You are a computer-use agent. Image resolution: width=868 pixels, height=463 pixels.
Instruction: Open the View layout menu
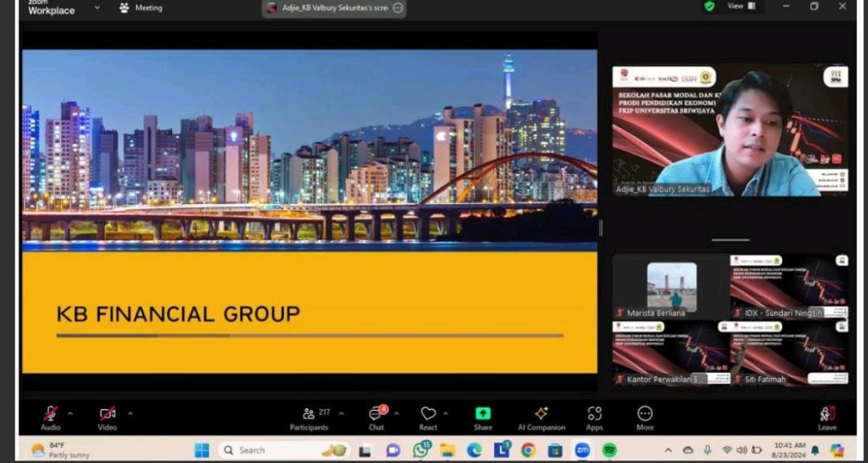[741, 6]
